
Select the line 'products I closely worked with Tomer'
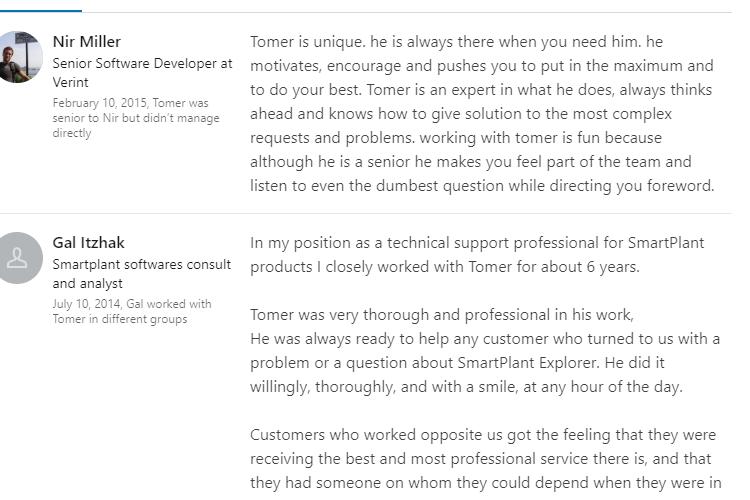[x=445, y=267]
